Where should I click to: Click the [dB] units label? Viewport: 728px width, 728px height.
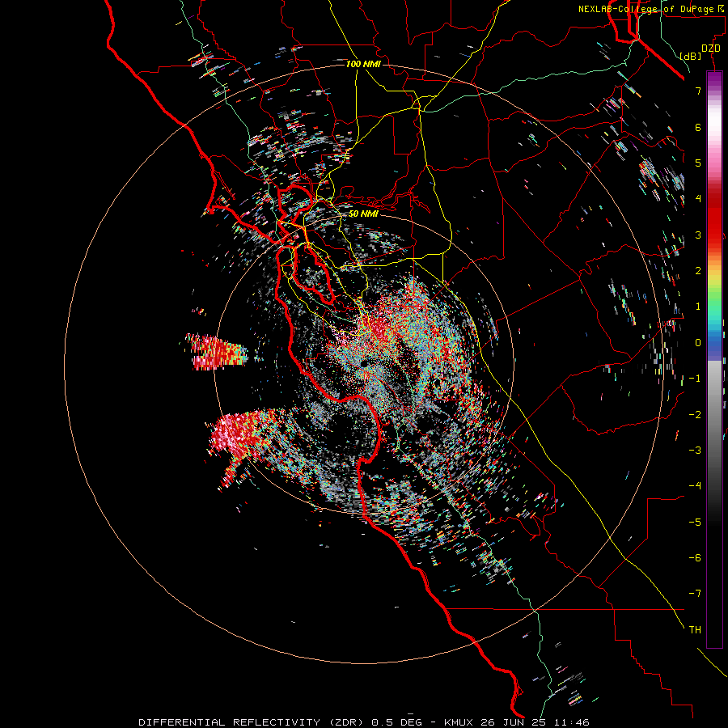point(690,56)
